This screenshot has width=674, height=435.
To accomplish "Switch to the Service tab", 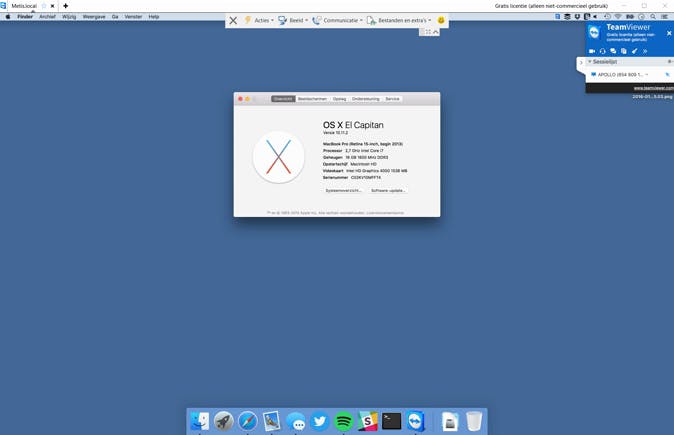I will (x=392, y=99).
